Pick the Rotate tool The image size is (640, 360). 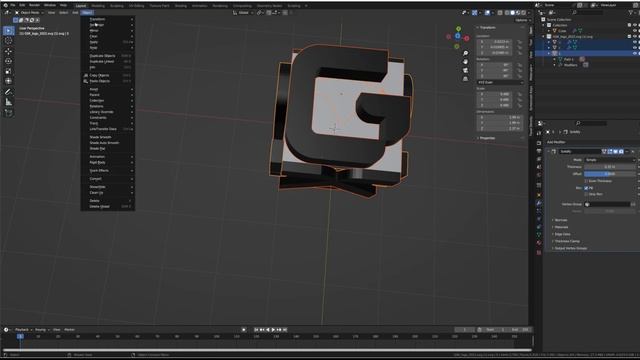click(8, 61)
